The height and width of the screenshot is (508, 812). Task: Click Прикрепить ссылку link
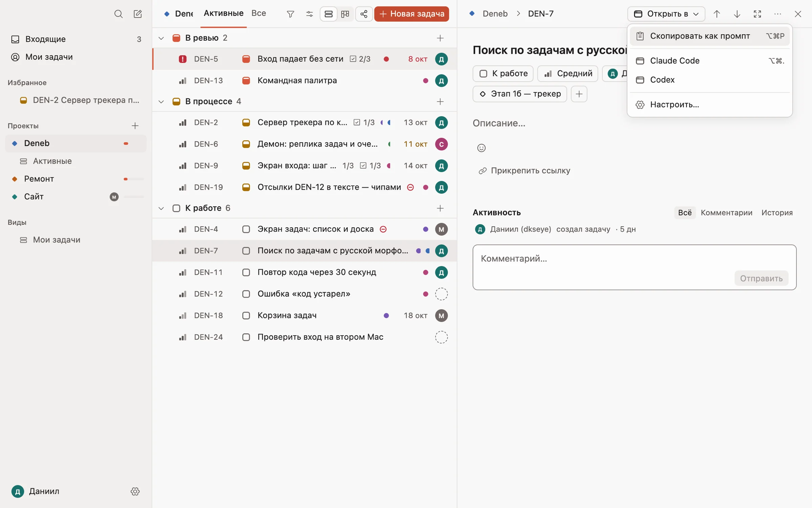click(x=524, y=171)
